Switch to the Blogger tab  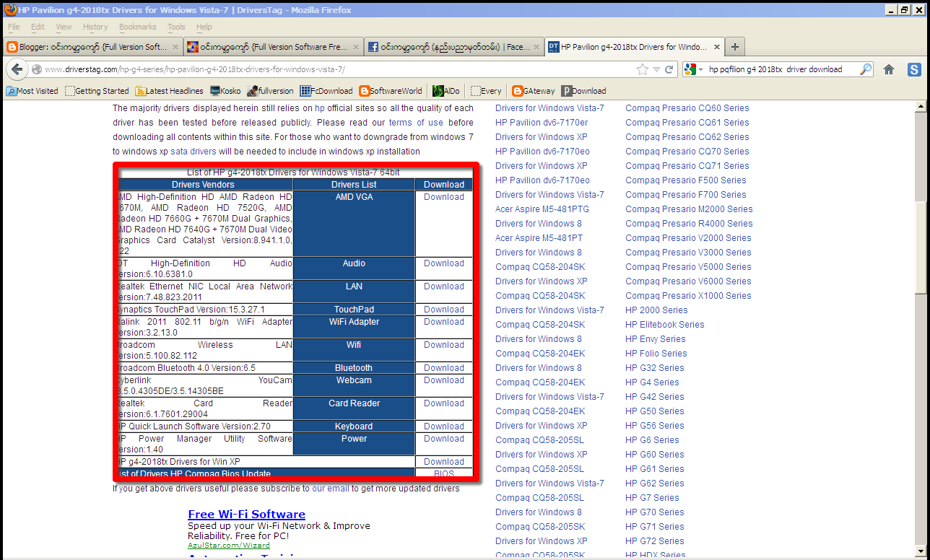(92, 47)
